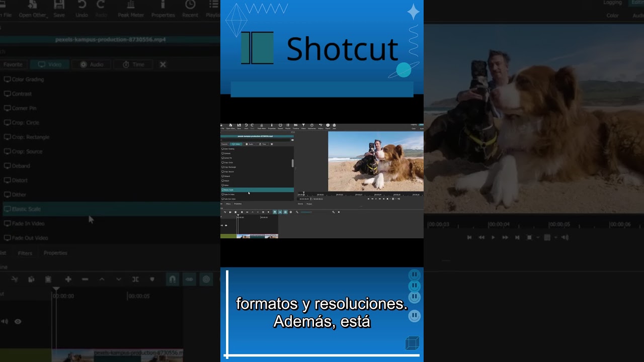Click the volume speaker icon in the background player
The image size is (644, 362).
tap(565, 237)
